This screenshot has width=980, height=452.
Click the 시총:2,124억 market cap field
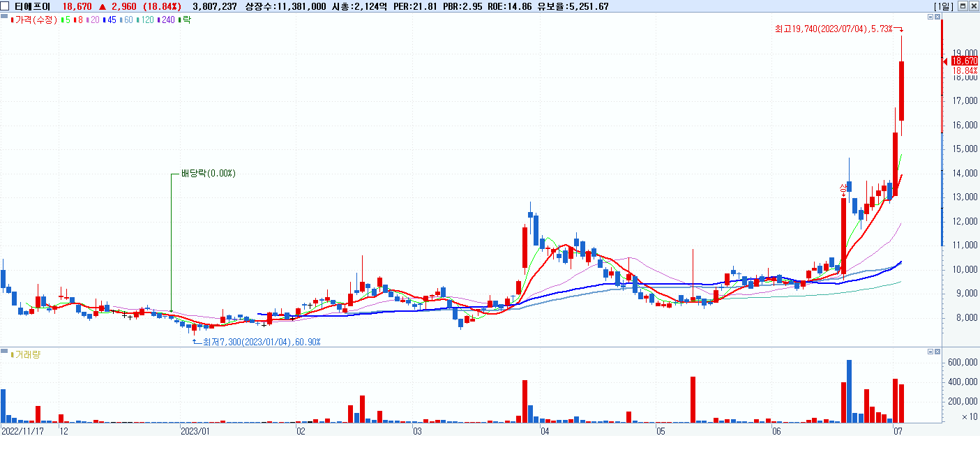[x=360, y=6]
